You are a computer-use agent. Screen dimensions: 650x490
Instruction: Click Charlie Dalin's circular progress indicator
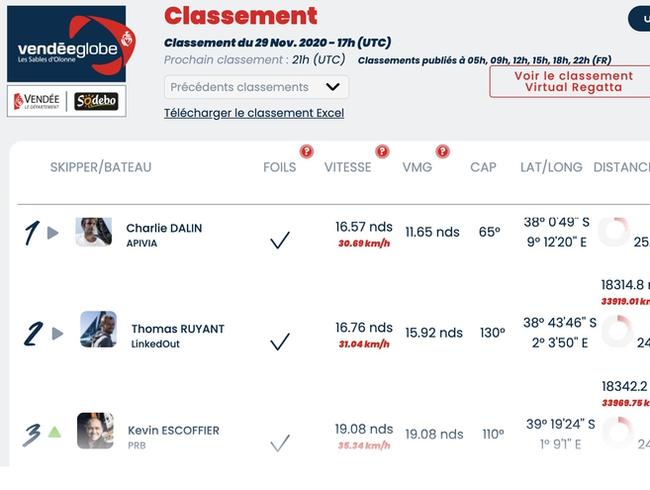[614, 231]
